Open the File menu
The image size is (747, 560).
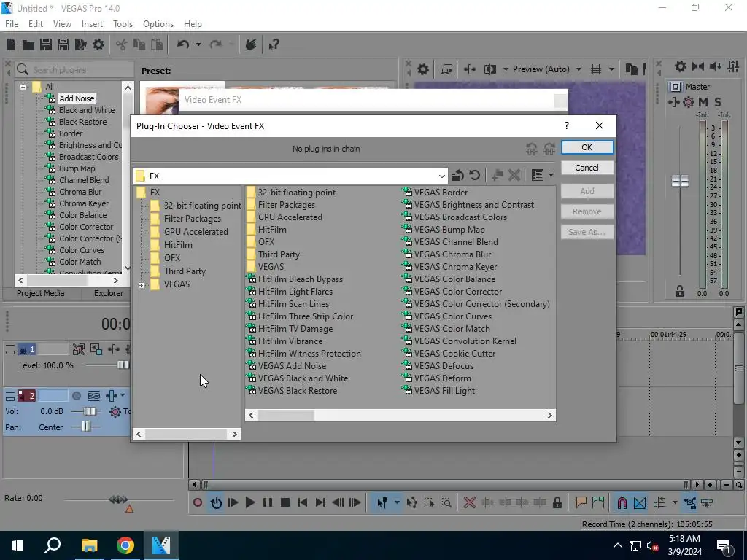(12, 24)
